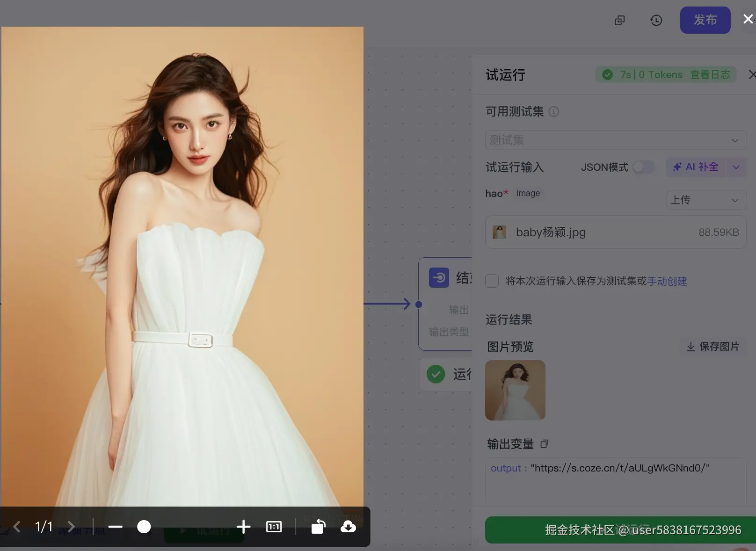The image size is (756, 551).
Task: Open the 图片预览 result thumbnail
Action: [515, 390]
